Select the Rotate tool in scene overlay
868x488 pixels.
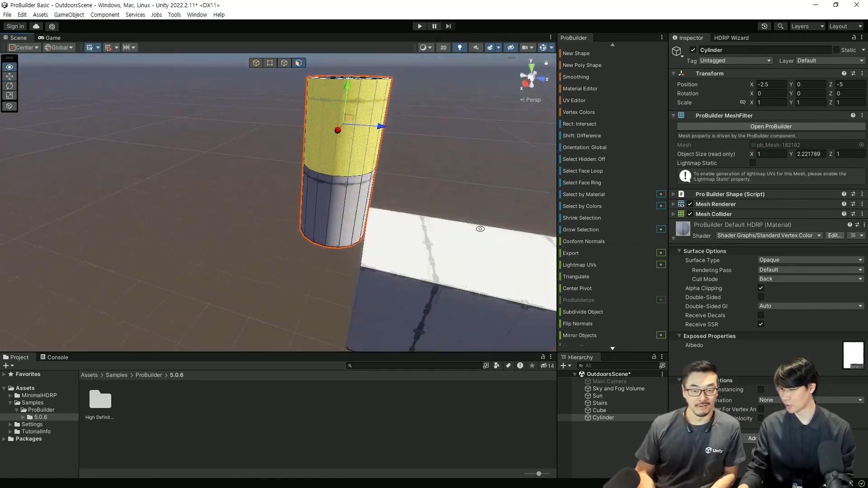9,86
